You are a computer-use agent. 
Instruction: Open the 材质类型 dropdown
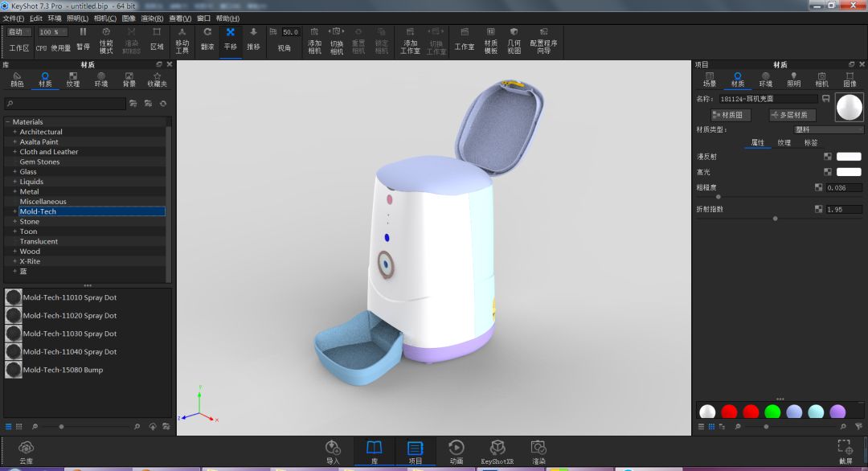(x=828, y=129)
